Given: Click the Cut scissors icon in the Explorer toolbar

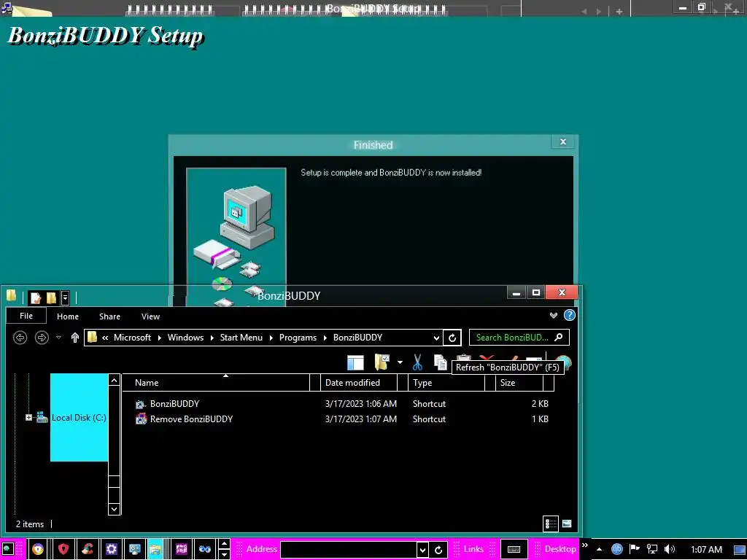Looking at the screenshot, I should tap(417, 362).
